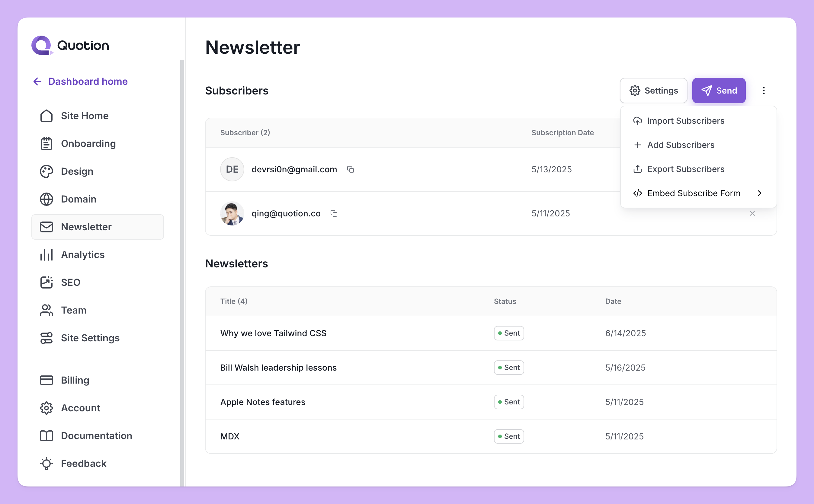This screenshot has height=504, width=814.
Task: Click the Feedback lightbulb icon
Action: tap(46, 463)
